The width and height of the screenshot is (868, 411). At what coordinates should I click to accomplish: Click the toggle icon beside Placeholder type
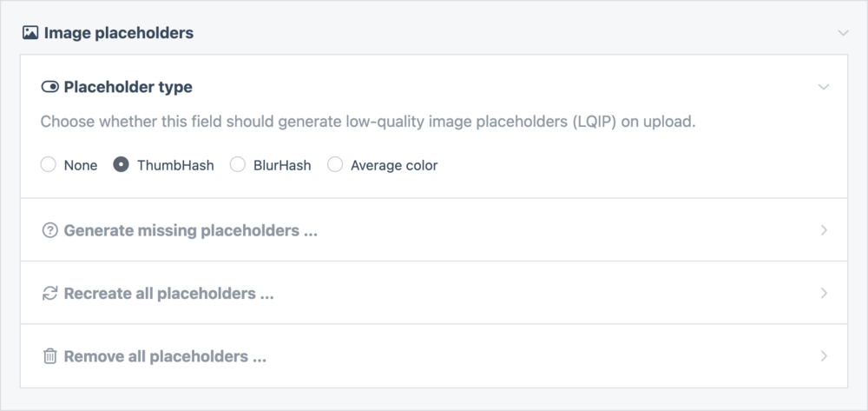coord(49,87)
